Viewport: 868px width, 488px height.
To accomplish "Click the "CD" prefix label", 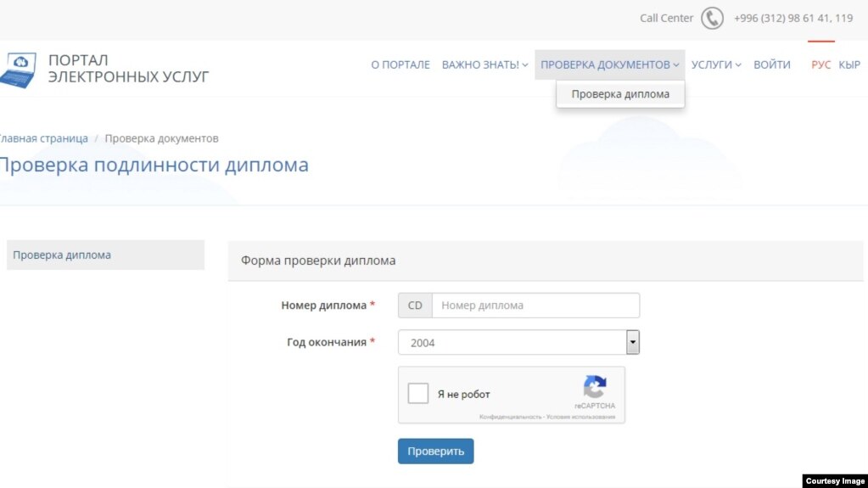I will (x=415, y=306).
